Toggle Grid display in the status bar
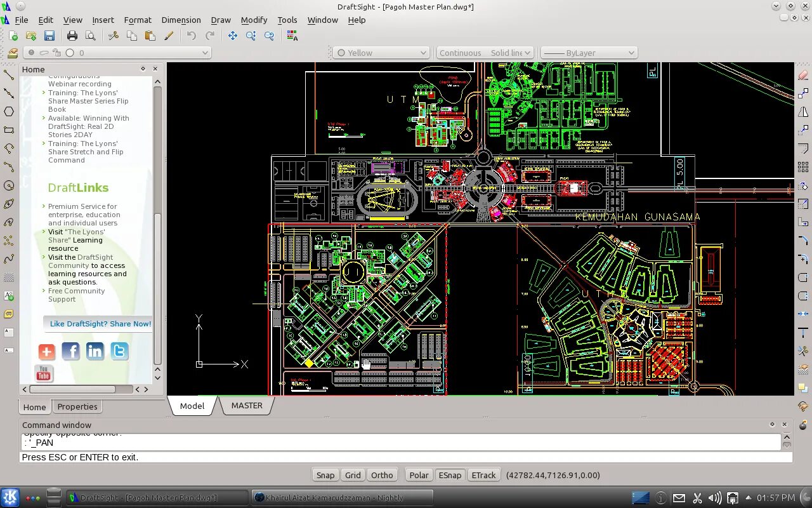Image resolution: width=812 pixels, height=508 pixels. tap(353, 475)
